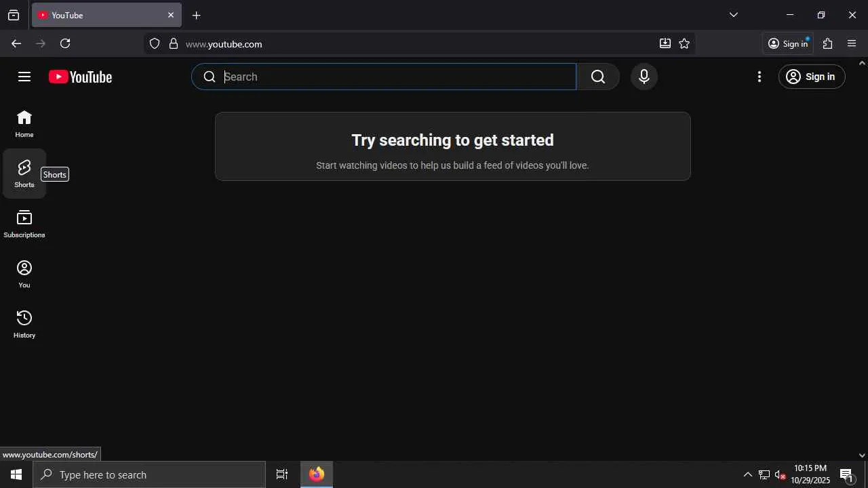Bookmark this page with the star

684,43
